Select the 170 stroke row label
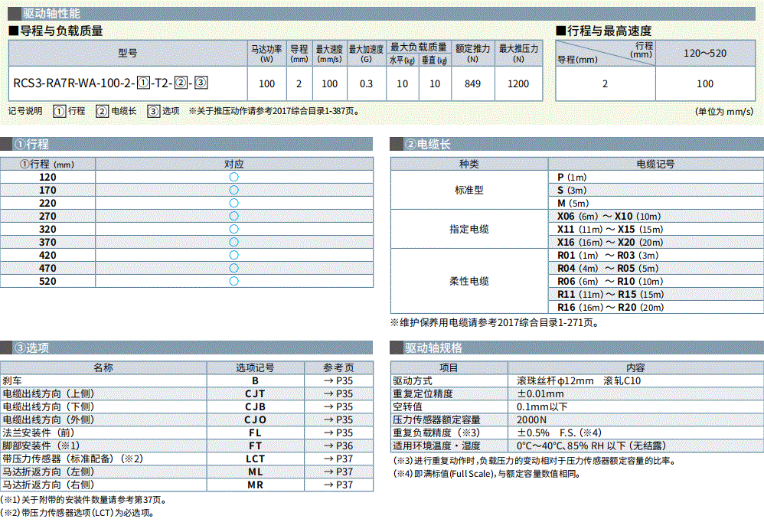The height and width of the screenshot is (532, 764). 47,191
